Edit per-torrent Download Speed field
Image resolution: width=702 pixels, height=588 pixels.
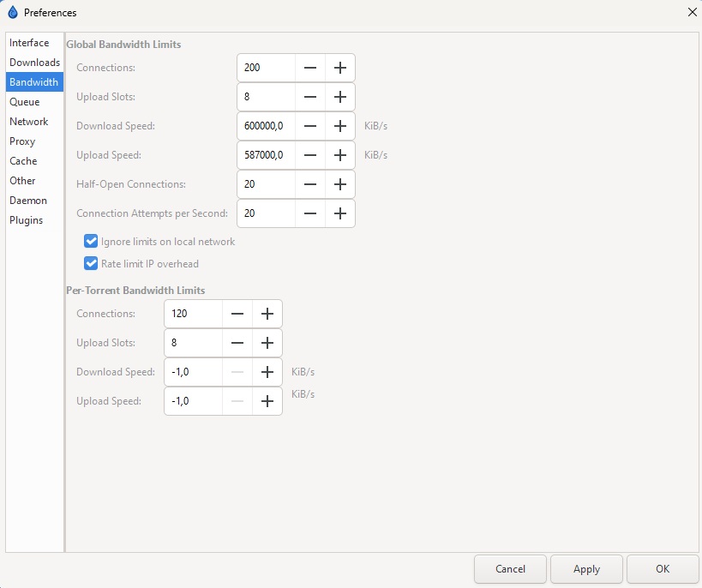[x=194, y=372]
